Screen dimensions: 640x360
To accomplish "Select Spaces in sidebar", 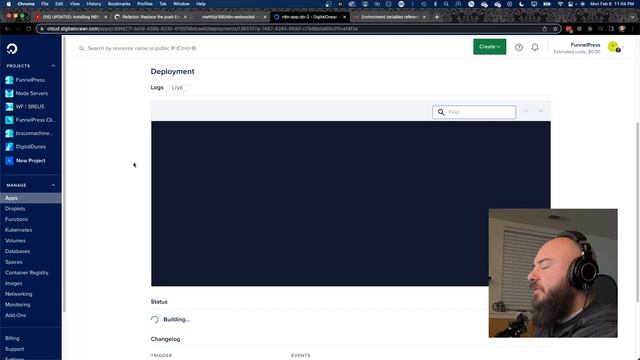I will pyautogui.click(x=13, y=262).
